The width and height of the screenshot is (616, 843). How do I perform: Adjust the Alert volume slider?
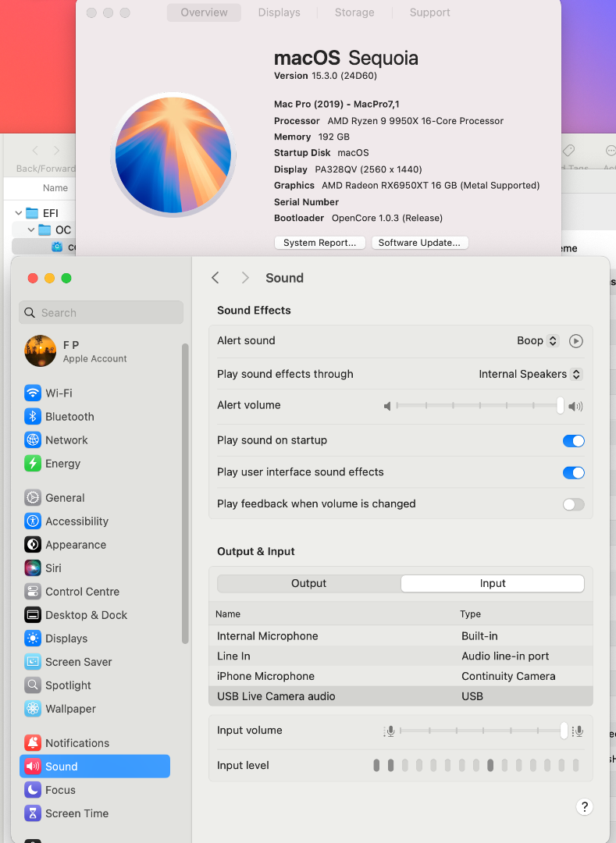(560, 405)
